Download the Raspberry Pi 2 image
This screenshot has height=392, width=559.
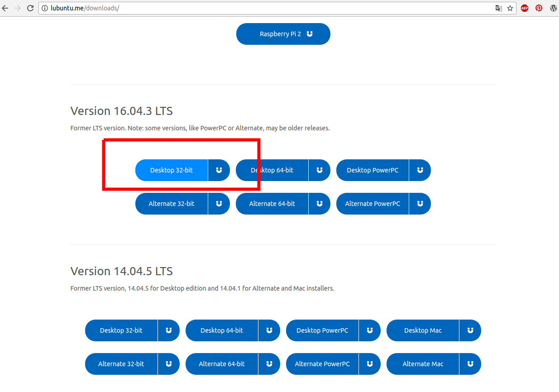[283, 34]
